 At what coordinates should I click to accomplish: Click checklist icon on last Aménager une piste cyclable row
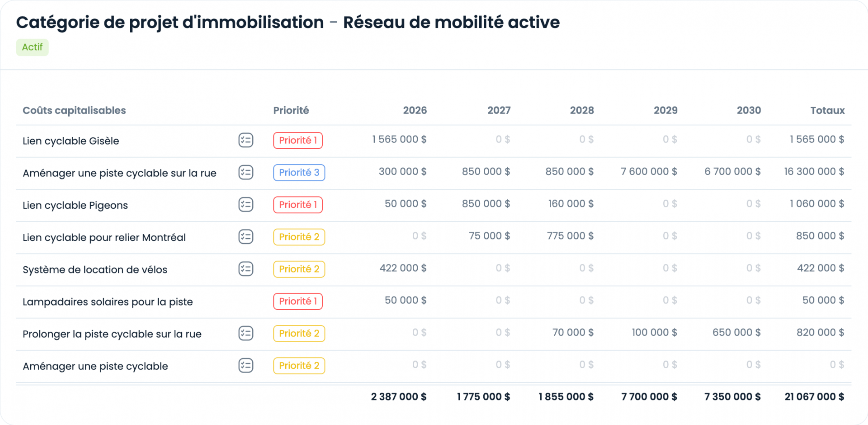click(x=246, y=365)
